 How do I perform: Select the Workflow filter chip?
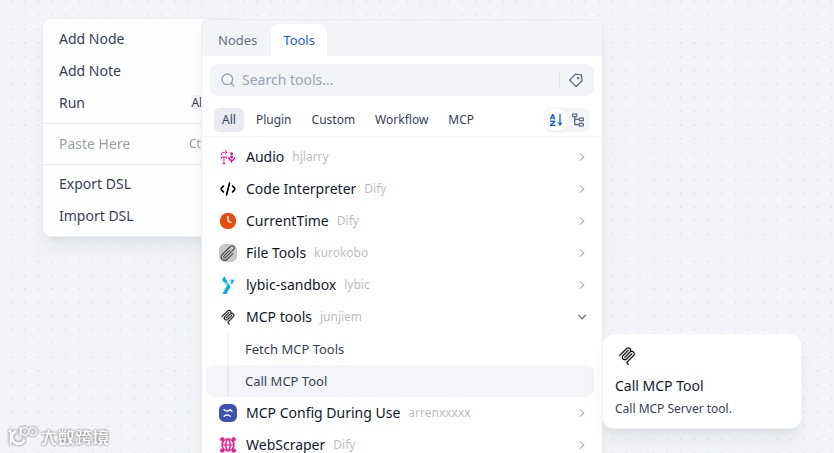tap(401, 120)
